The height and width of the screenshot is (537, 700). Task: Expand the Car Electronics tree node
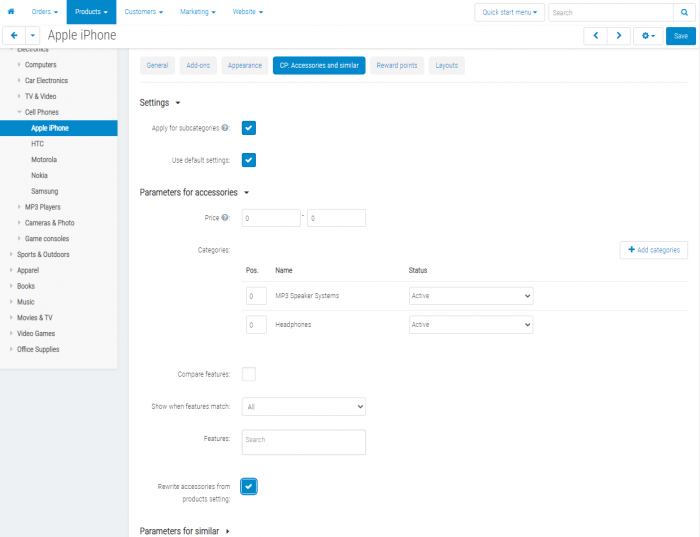pos(19,80)
